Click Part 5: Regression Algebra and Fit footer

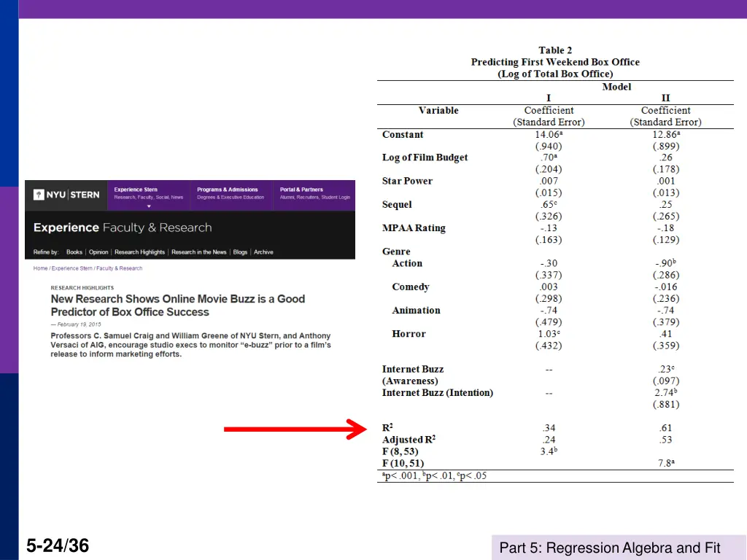tap(610, 548)
